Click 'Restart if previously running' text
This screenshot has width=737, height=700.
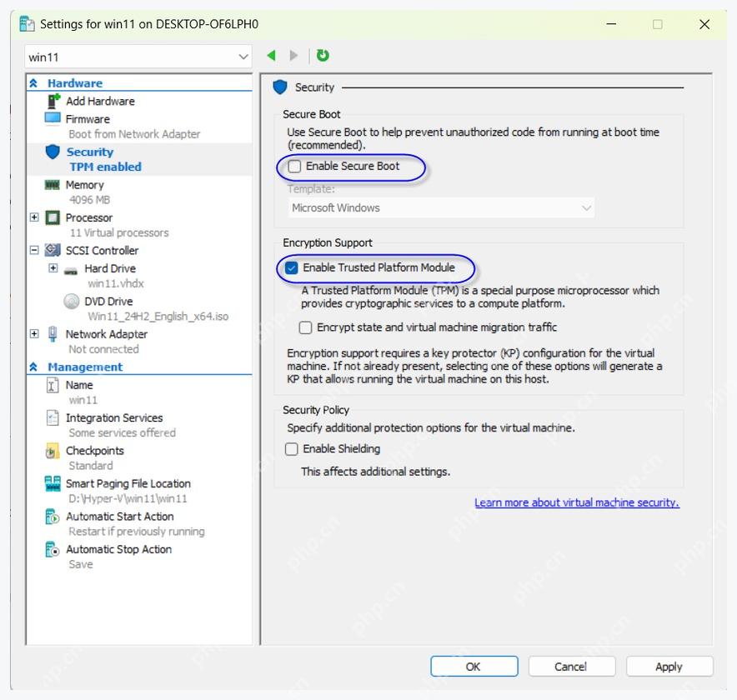tap(137, 532)
